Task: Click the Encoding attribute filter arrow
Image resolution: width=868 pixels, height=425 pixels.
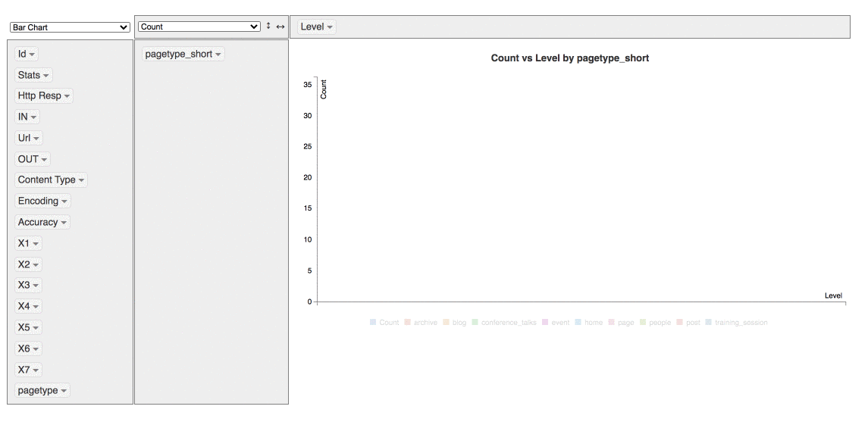Action: (x=64, y=202)
